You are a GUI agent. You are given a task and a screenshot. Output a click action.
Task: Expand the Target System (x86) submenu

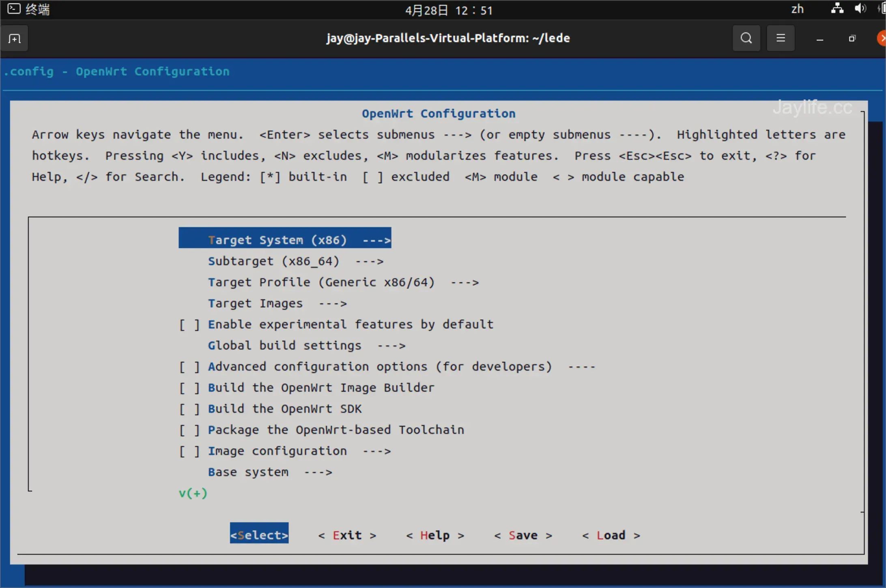[x=285, y=240]
